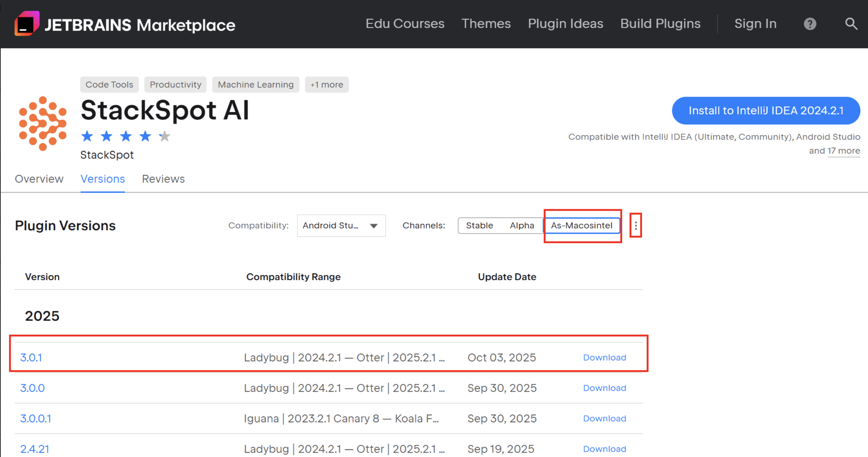Open the help question mark icon
This screenshot has height=457, width=868.
(810, 24)
